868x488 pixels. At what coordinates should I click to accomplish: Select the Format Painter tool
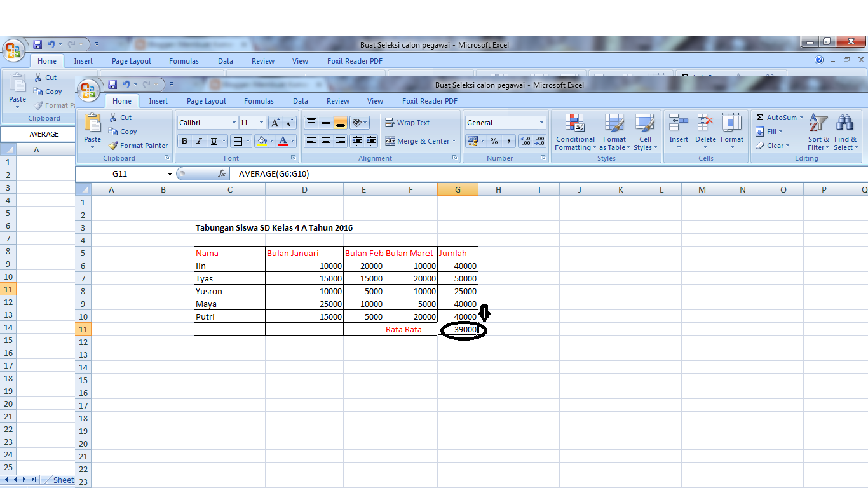coord(138,145)
